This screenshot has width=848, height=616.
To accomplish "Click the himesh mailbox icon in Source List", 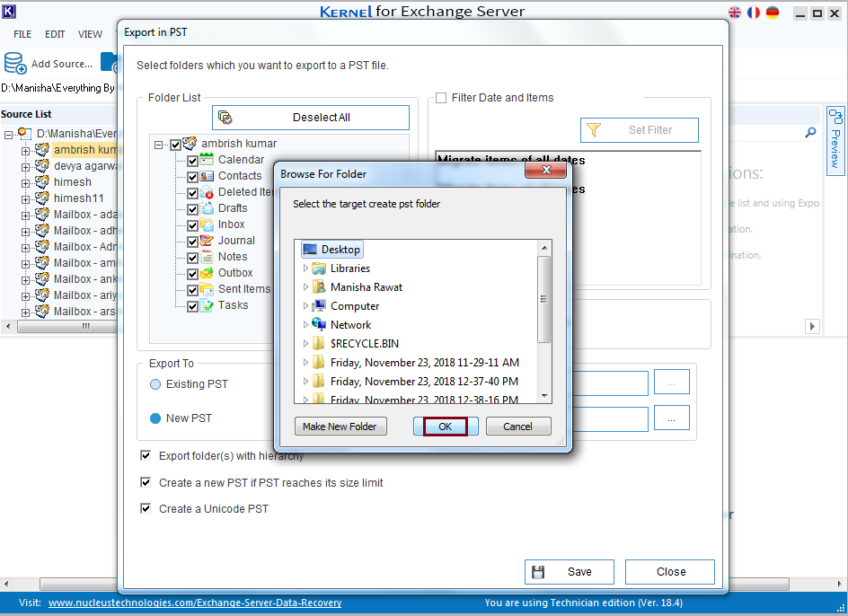I will click(x=42, y=181).
